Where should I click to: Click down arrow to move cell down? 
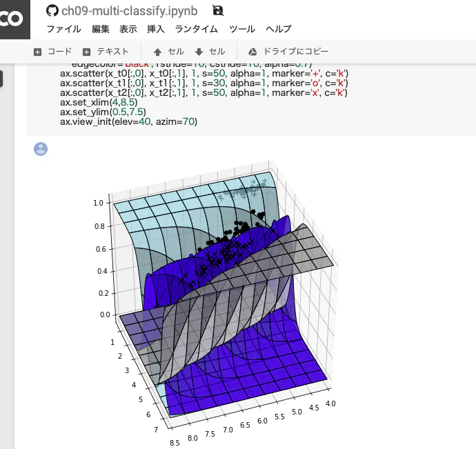coord(199,52)
